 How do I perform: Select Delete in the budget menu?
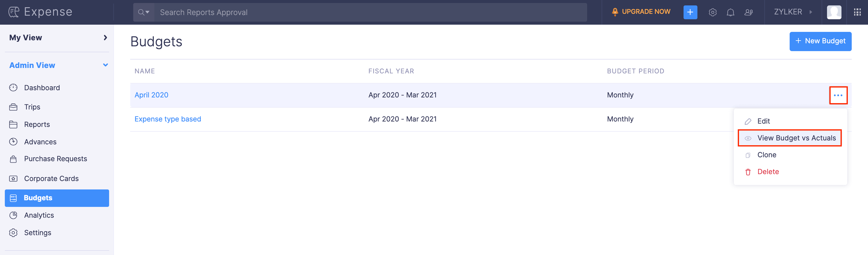point(768,172)
